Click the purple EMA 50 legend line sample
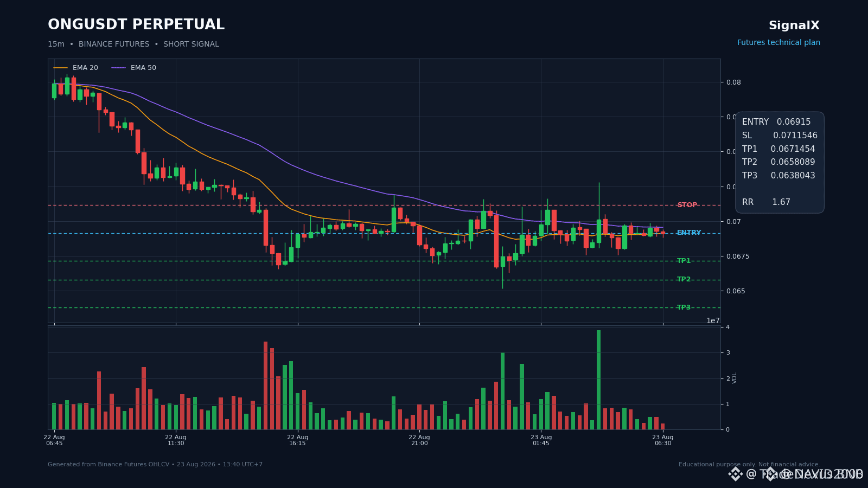The height and width of the screenshot is (488, 868). coord(119,68)
